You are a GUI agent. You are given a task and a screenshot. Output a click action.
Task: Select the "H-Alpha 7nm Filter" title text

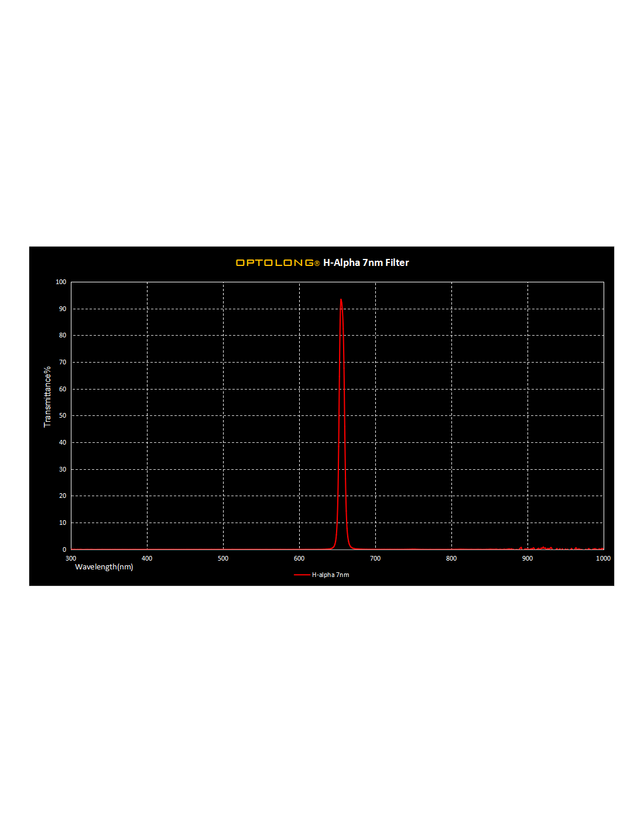tap(366, 263)
